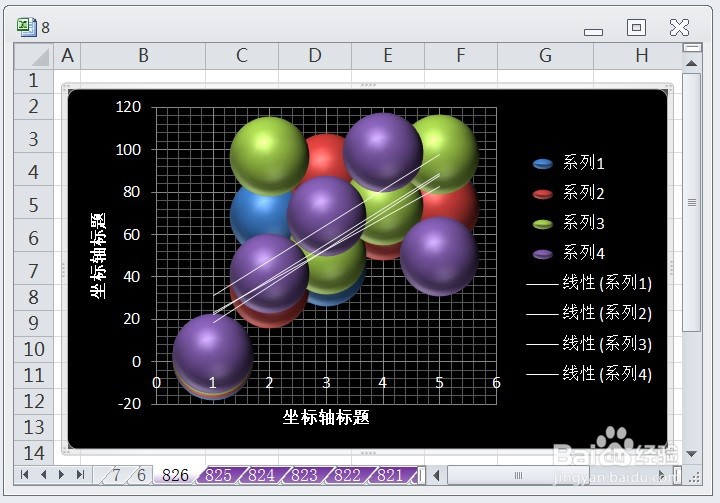Close the workbook window 8

click(679, 27)
